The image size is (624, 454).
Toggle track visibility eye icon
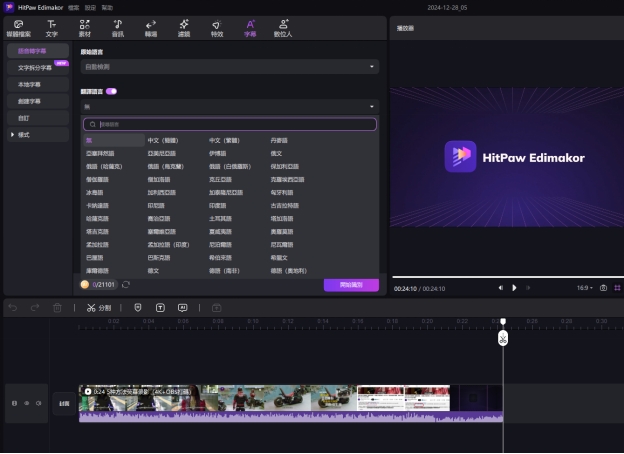26,403
